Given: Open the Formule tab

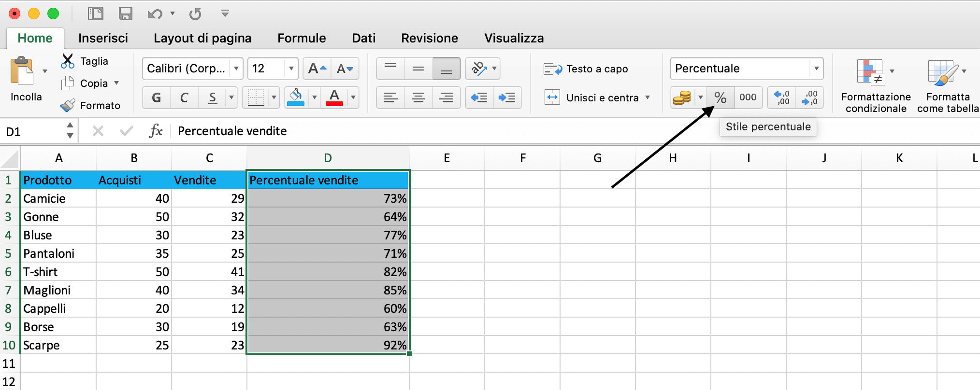Looking at the screenshot, I should 302,38.
